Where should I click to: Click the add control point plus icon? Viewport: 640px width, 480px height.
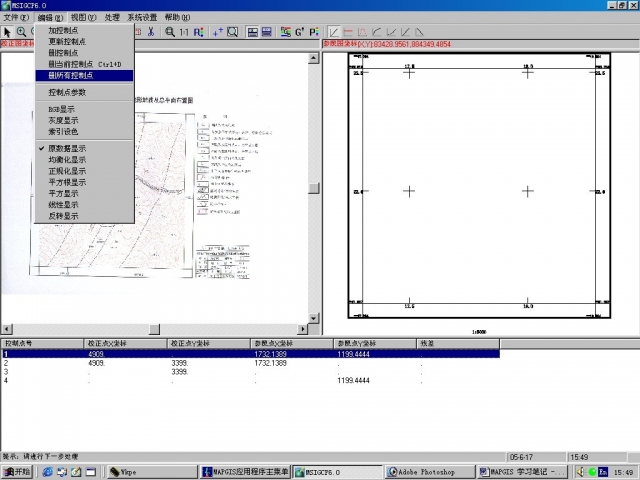218,32
